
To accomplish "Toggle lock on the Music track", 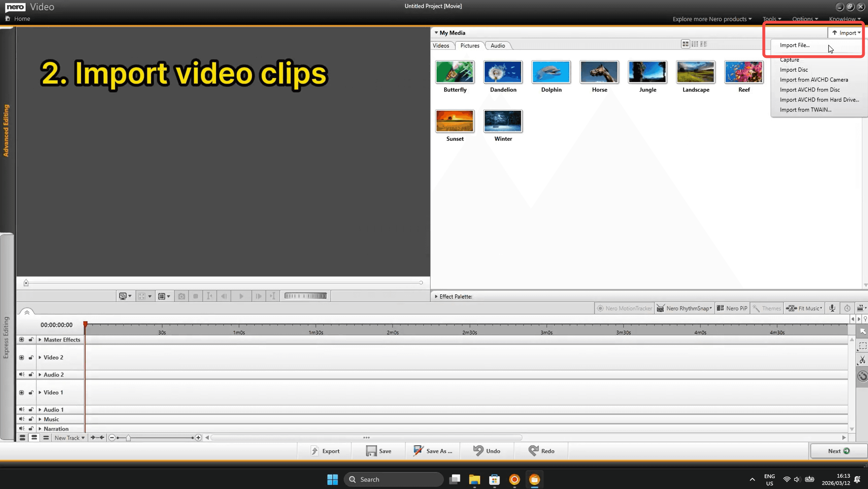I will pos(31,419).
